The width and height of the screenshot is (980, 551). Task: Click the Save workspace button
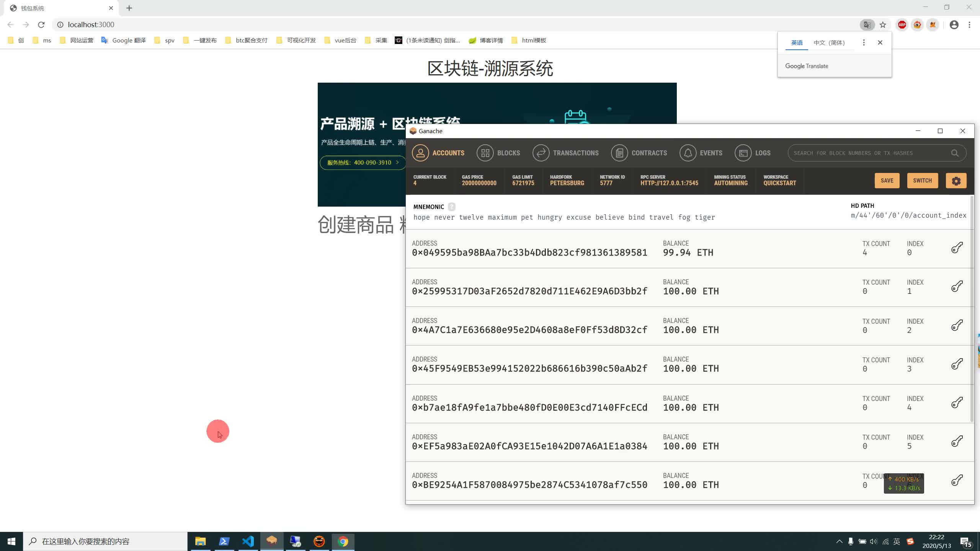tap(887, 181)
